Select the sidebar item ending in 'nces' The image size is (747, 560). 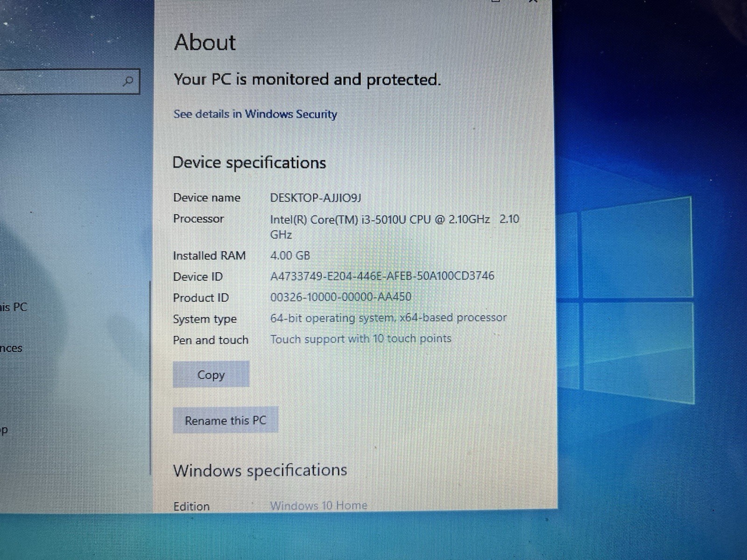coord(11,348)
